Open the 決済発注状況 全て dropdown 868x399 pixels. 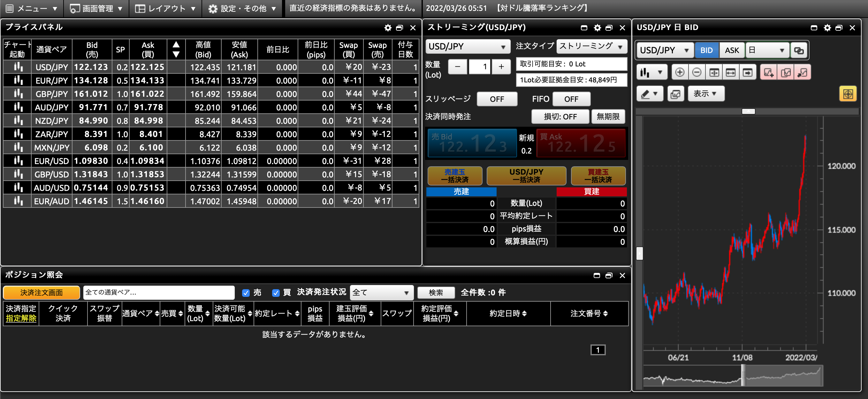[381, 293]
